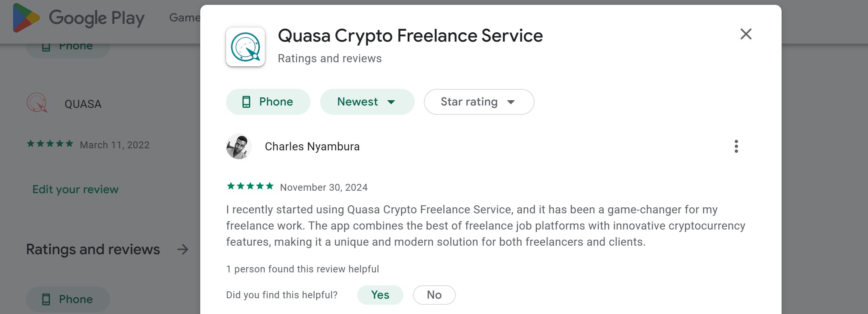Select the Games menu item
The width and height of the screenshot is (868, 314).
(x=186, y=17)
